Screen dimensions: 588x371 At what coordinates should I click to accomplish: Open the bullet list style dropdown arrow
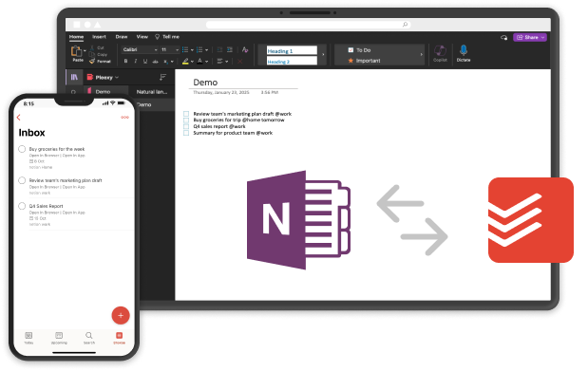point(192,50)
